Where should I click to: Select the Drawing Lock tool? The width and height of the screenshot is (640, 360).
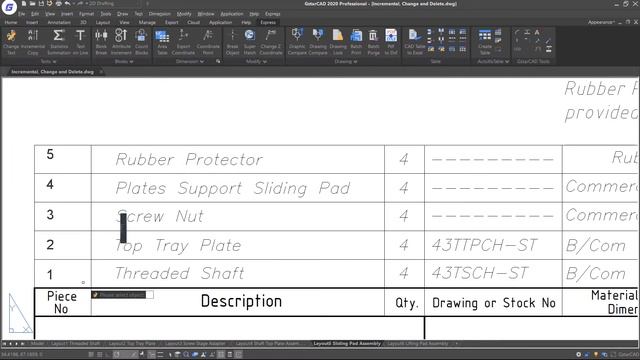click(x=338, y=42)
